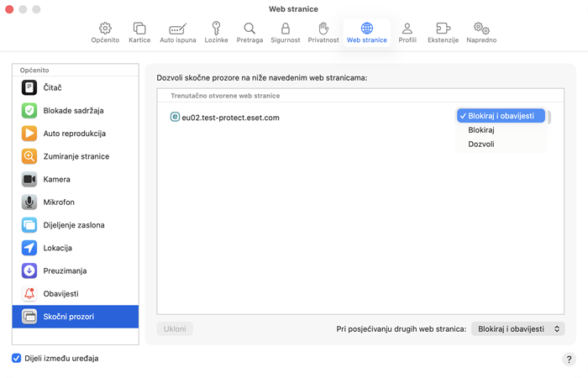Viewport: 588px width, 378px height.
Task: Switch to the Sigurnost tab
Action: [x=285, y=33]
